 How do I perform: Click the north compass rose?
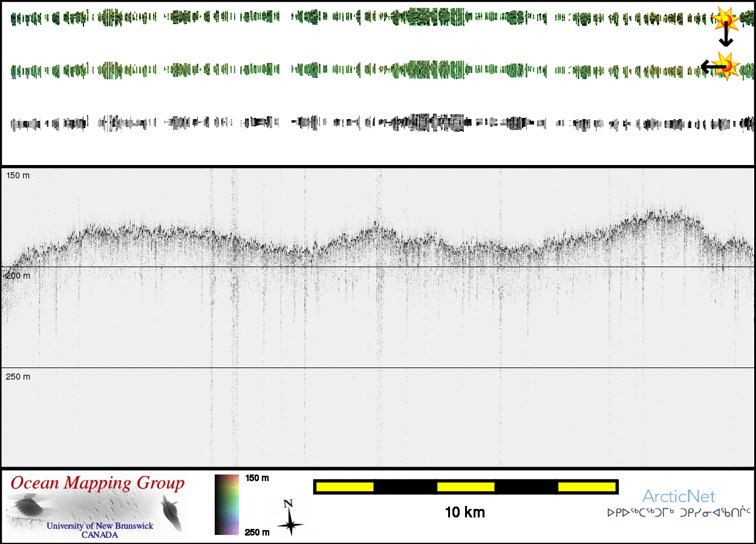290,519
